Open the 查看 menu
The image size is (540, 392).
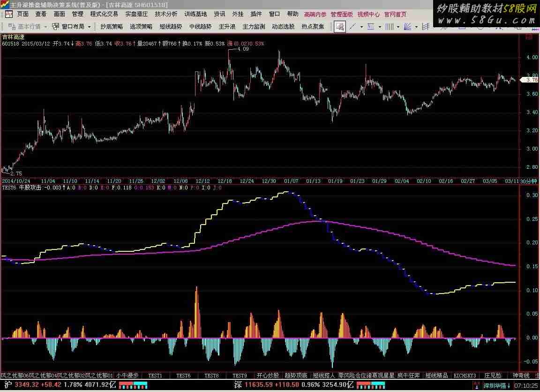tap(41, 14)
